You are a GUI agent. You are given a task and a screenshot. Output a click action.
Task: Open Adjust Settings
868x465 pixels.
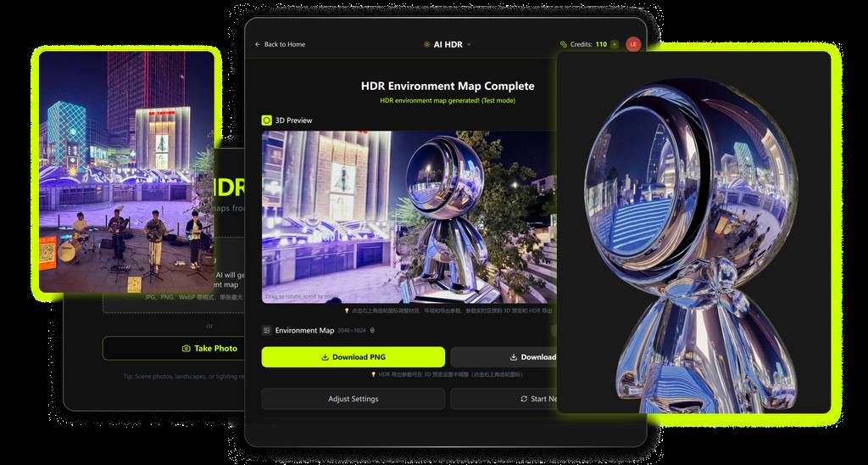[x=353, y=399]
